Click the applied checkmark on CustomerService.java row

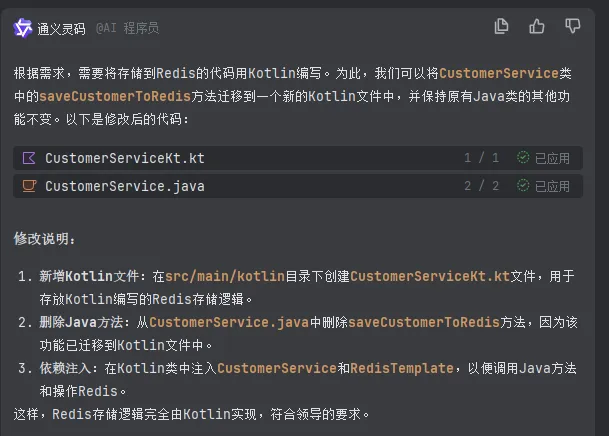523,185
